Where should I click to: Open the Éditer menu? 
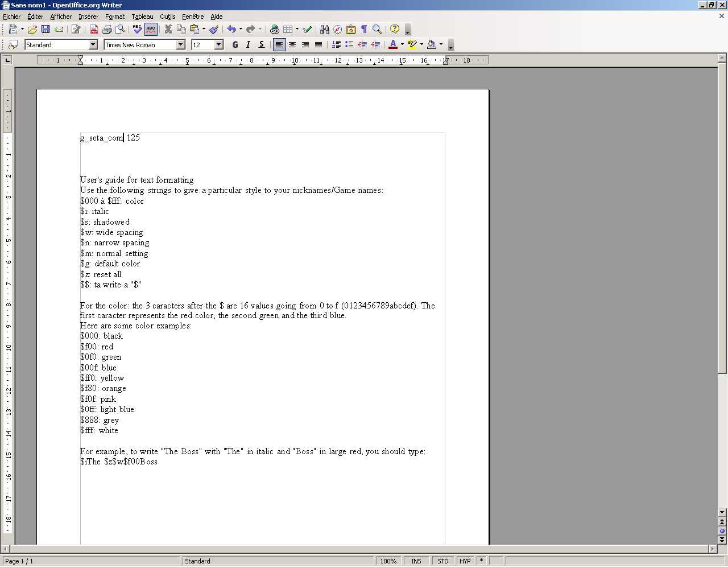click(x=35, y=17)
